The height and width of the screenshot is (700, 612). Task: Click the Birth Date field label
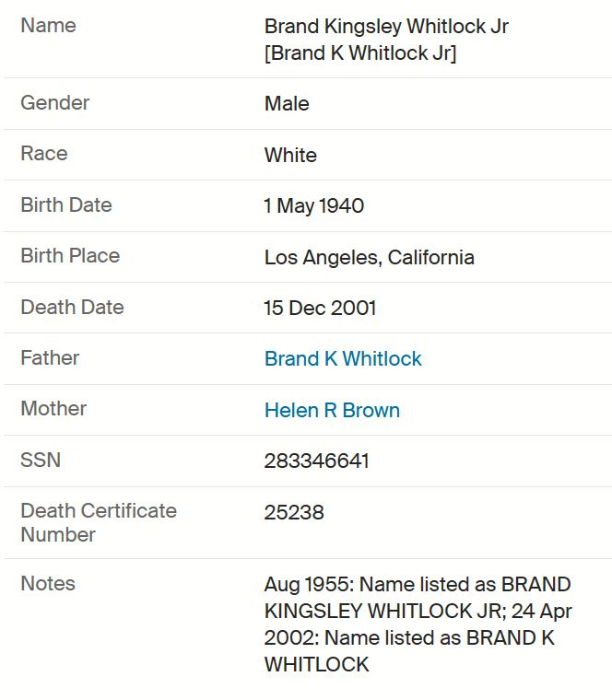click(66, 204)
